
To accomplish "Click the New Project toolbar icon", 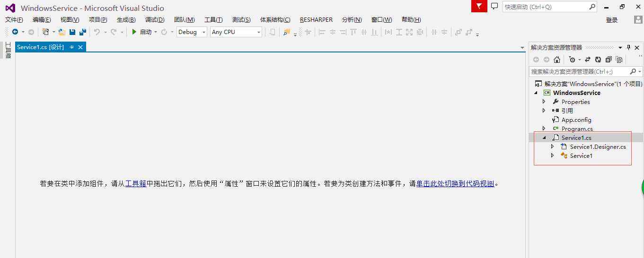I will click(x=45, y=32).
